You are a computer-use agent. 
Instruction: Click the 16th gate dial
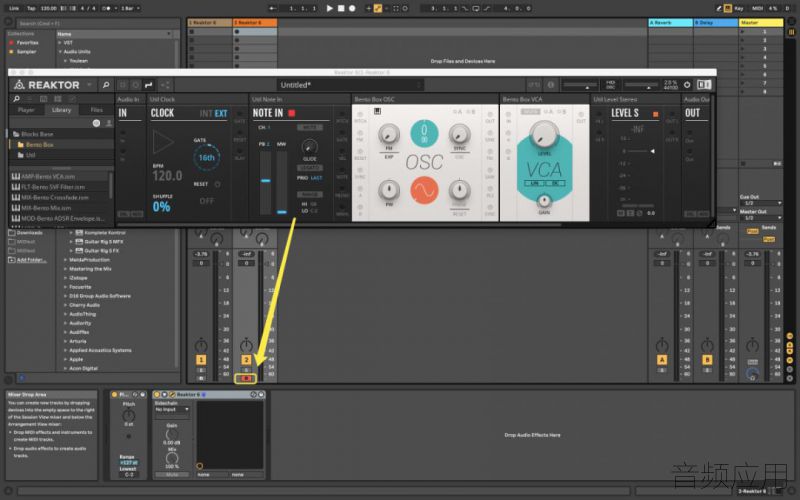click(x=207, y=158)
